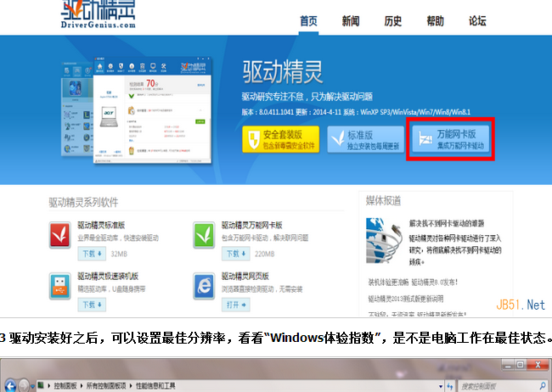Viewport: 552px width, 392px height.
Task: Click the green 驱动精灵万能网卡版 product icon
Action: point(204,233)
